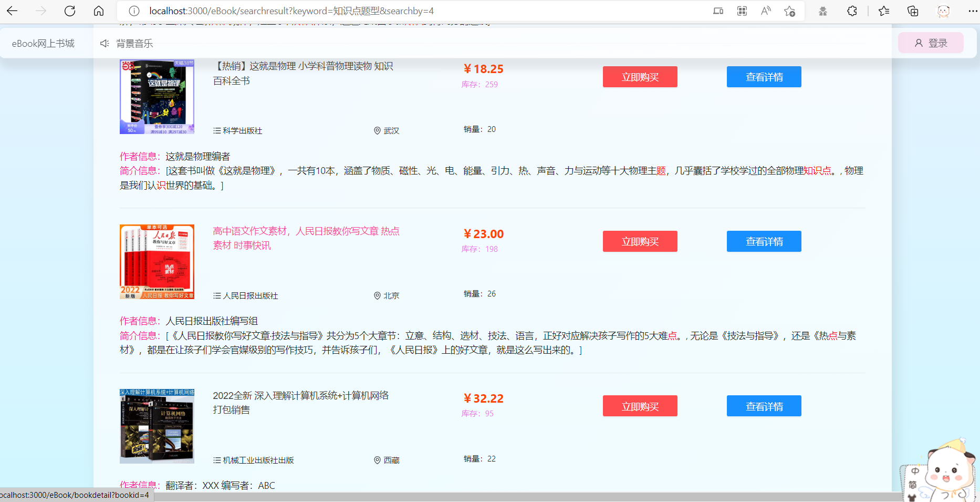980x502 pixels.
Task: Buy the ¥18.25 physics book now
Action: [x=640, y=77]
